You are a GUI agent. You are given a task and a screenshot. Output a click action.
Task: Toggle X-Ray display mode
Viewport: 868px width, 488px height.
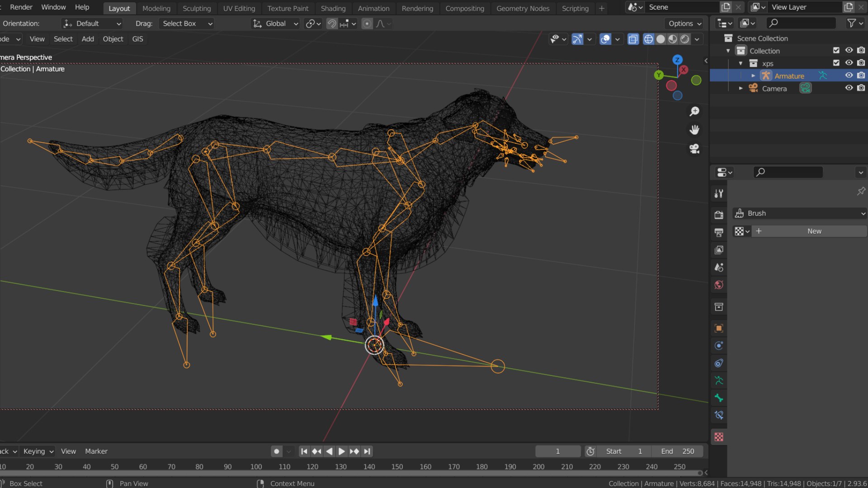633,39
